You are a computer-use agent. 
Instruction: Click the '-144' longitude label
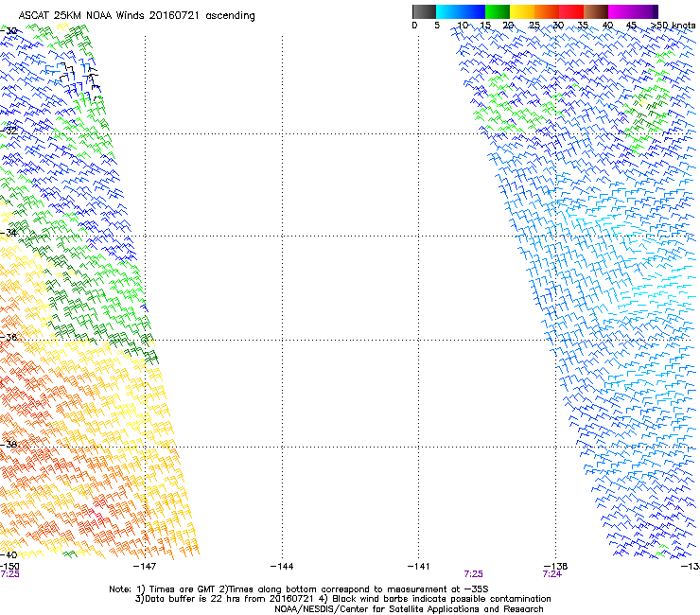tap(282, 567)
